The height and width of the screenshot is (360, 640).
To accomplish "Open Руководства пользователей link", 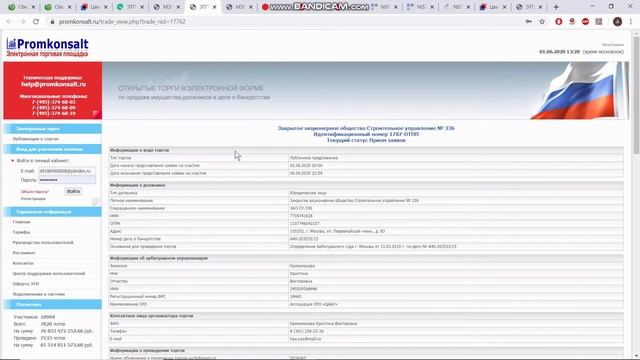I will 43,242.
